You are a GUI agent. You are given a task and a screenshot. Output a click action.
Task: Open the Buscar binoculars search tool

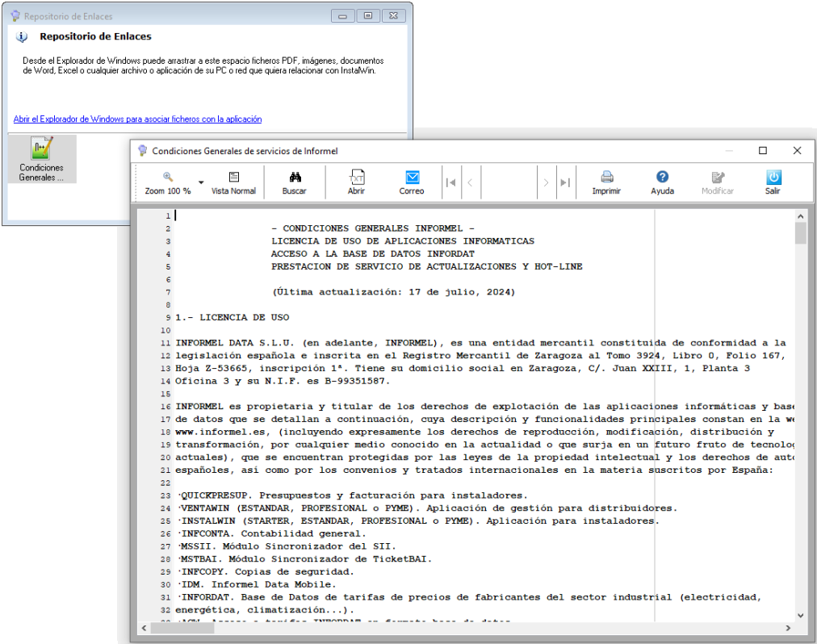pyautogui.click(x=295, y=183)
